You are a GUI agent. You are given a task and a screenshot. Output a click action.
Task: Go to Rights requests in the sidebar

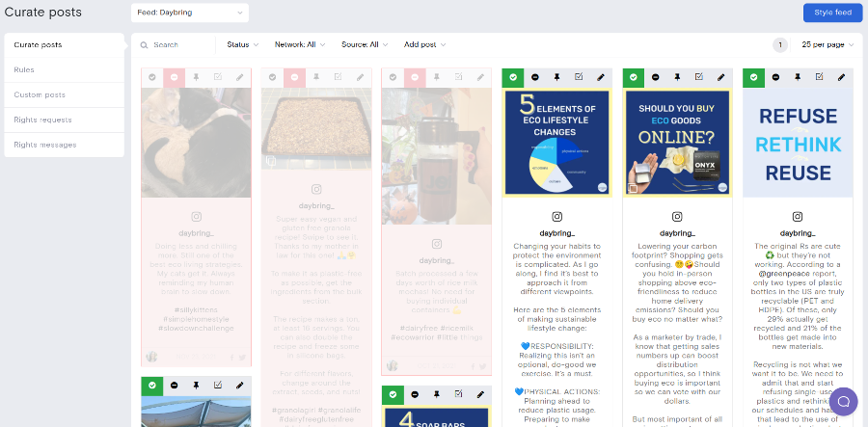[x=43, y=120]
